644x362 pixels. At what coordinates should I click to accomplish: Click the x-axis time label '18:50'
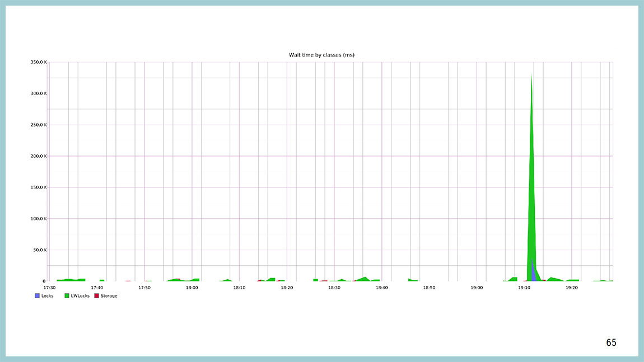pos(429,288)
